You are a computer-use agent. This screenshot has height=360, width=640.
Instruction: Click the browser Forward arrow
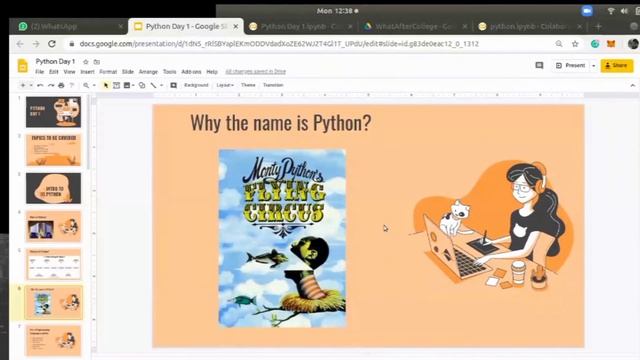pos(36,44)
